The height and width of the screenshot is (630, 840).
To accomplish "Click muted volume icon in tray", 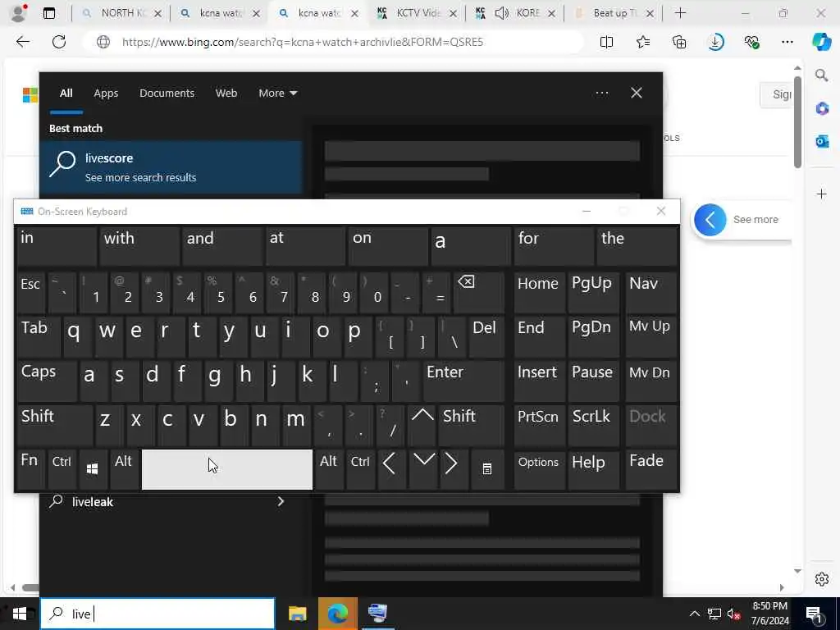I will pyautogui.click(x=733, y=614).
